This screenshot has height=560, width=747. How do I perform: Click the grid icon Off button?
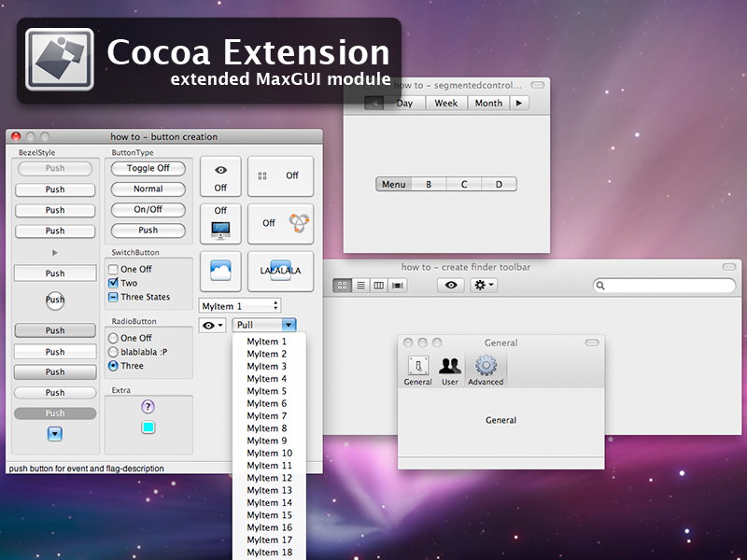pos(281,176)
